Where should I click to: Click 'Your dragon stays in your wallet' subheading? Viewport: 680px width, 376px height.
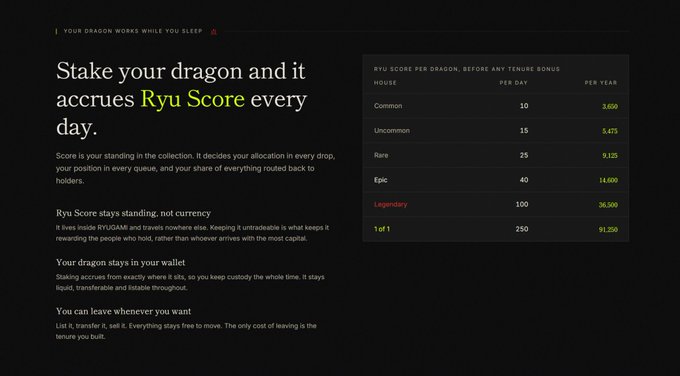tap(121, 262)
